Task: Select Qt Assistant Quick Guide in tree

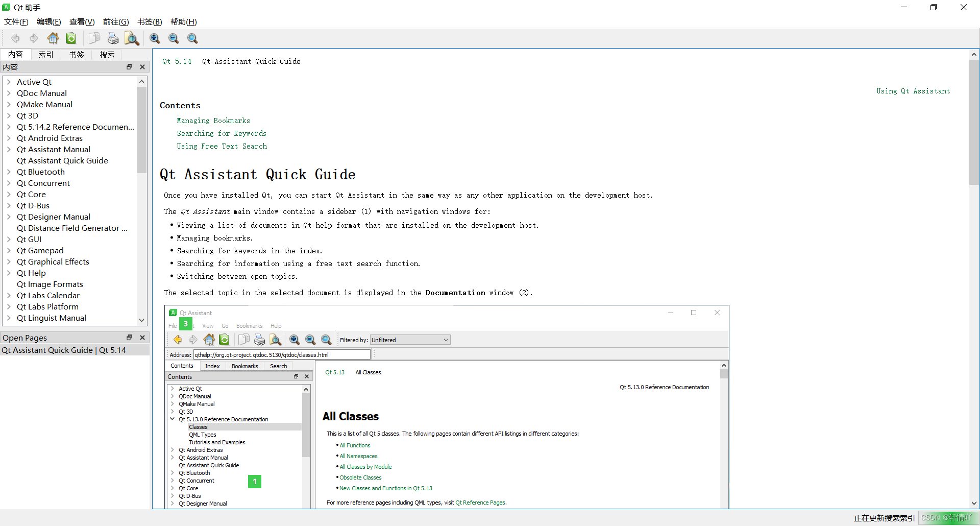Action: (x=62, y=160)
